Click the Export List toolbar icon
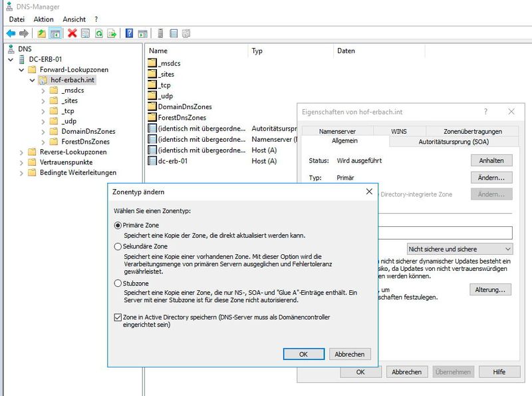This screenshot has height=396, width=532. click(x=112, y=32)
